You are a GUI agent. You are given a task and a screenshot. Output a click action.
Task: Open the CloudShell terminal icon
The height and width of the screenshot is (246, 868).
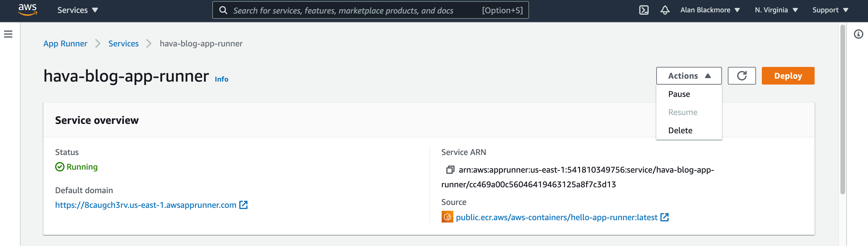[644, 10]
